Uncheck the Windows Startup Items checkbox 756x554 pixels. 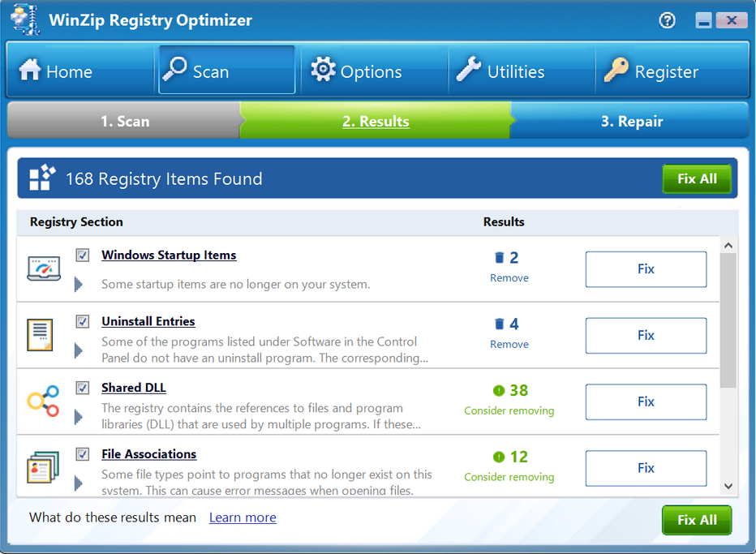coord(83,255)
